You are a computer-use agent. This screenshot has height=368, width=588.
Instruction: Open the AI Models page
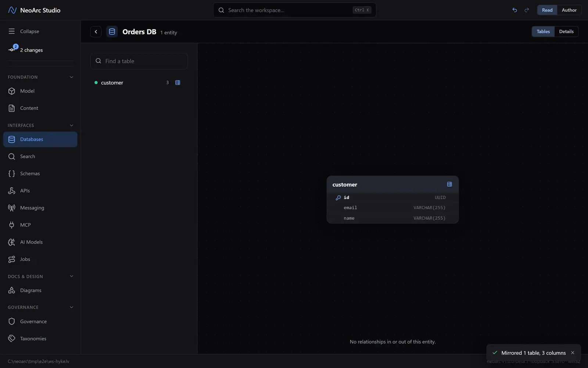pyautogui.click(x=40, y=242)
